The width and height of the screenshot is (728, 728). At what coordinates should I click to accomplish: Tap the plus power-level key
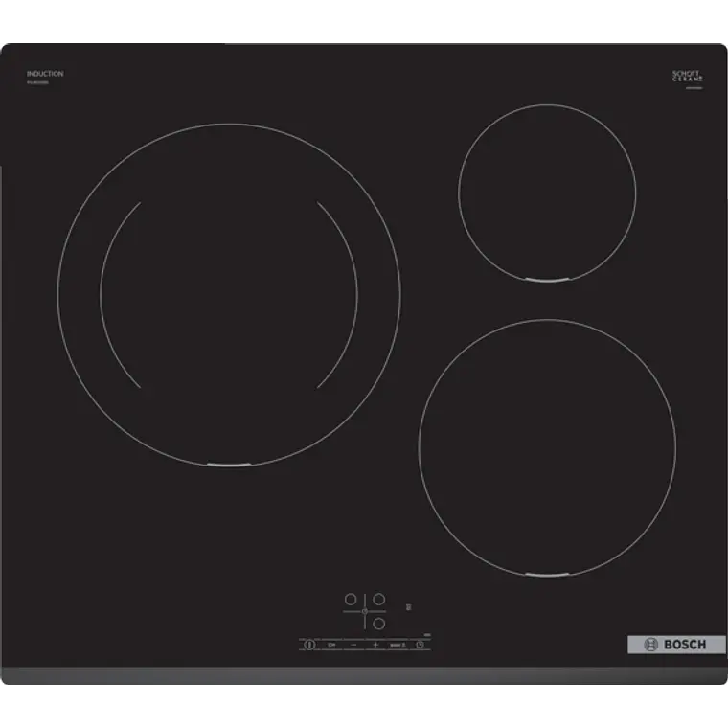(375, 645)
